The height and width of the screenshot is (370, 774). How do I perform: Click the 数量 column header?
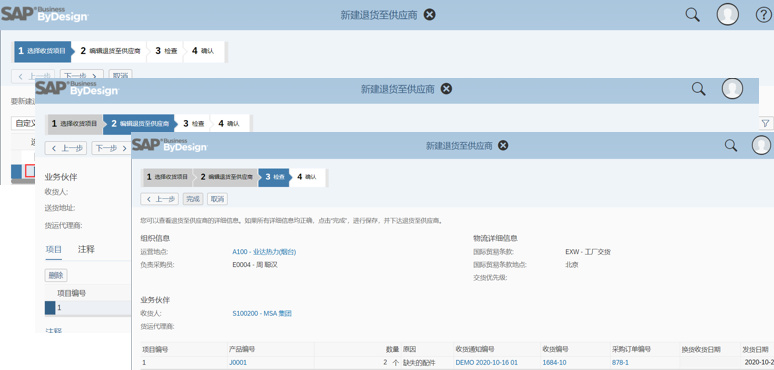(x=392, y=350)
